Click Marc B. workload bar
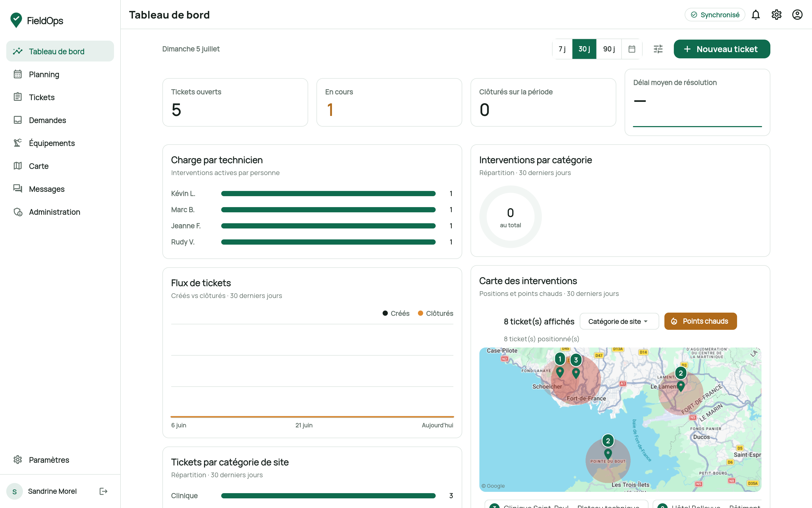 (328, 210)
